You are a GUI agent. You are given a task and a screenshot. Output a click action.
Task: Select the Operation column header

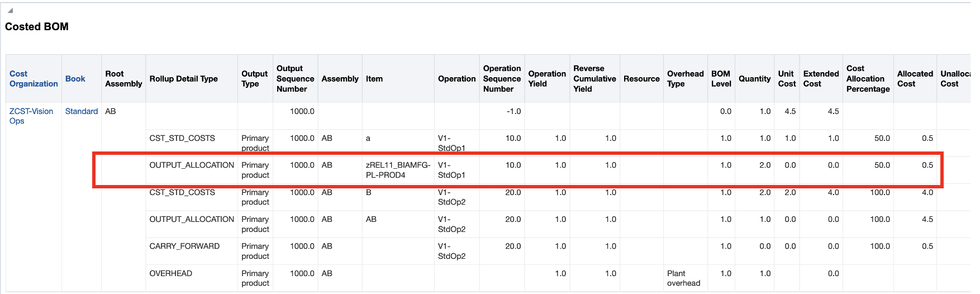(456, 79)
